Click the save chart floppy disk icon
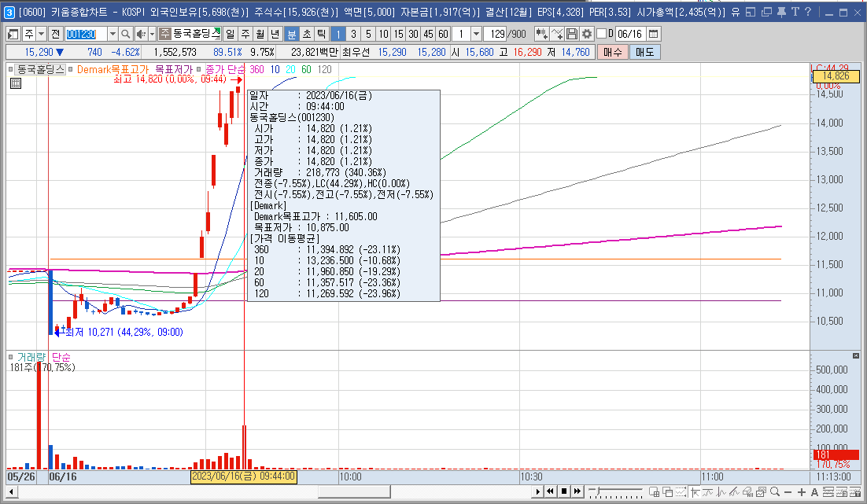 pyautogui.click(x=572, y=34)
